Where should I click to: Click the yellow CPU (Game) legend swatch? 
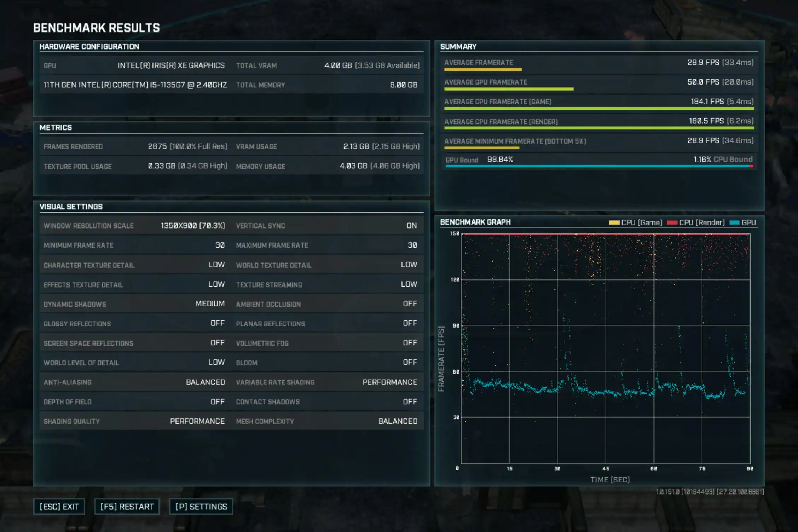tap(614, 222)
